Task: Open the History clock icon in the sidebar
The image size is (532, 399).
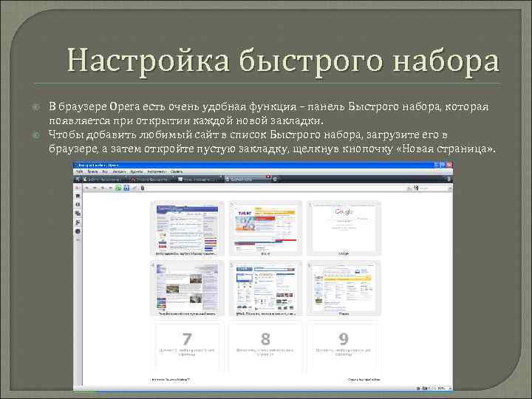Action: pos(78,231)
